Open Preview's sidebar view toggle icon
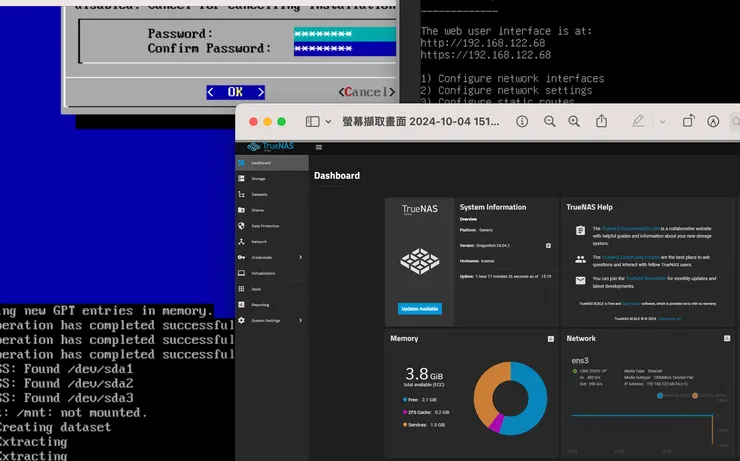740x461 pixels. (x=312, y=122)
